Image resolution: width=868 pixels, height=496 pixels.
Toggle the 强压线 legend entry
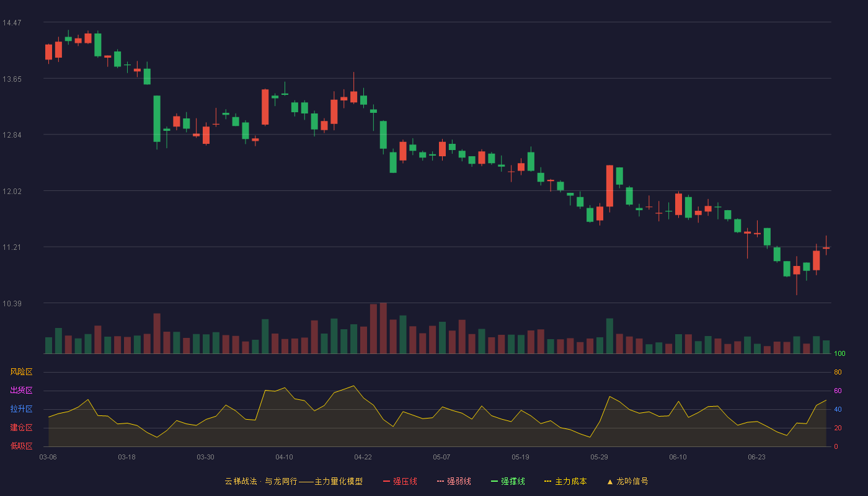point(400,481)
